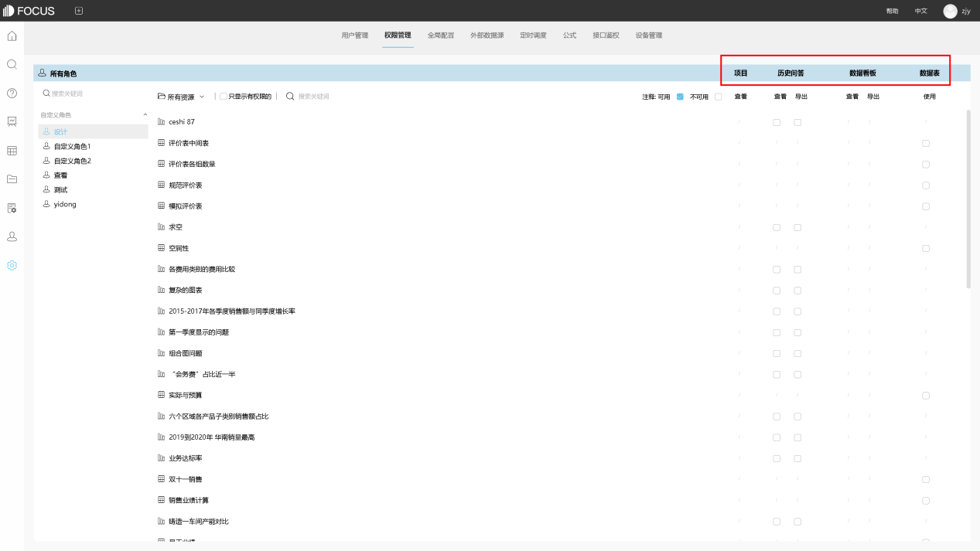Click the dashboard presentation-board icon in the sidebar
This screenshot has height=551, width=980.
11,121
